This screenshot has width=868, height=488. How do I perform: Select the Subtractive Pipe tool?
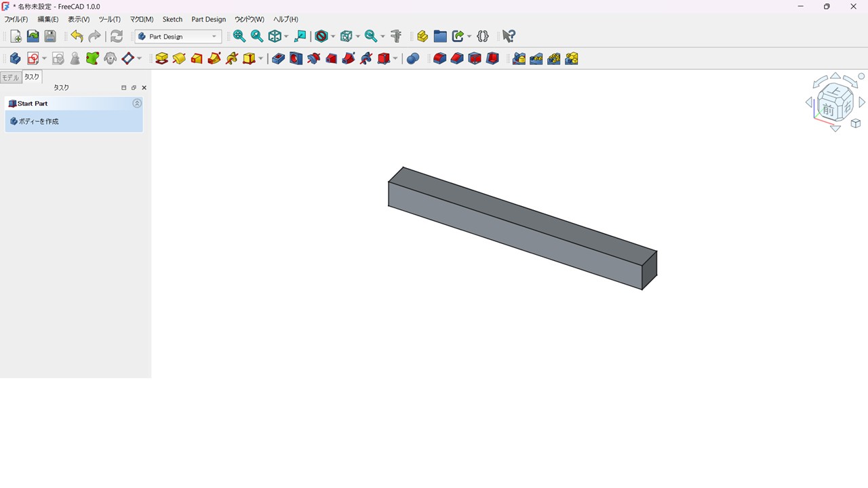(349, 59)
